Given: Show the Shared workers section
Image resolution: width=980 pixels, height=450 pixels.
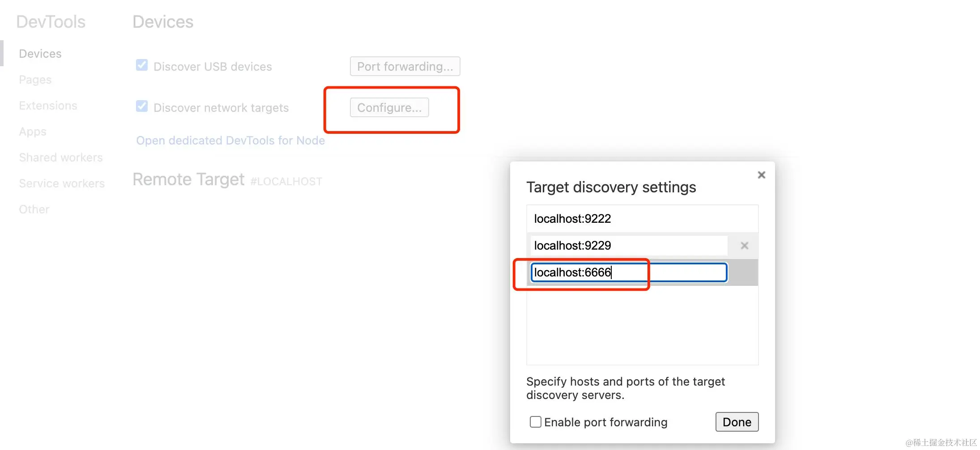Looking at the screenshot, I should pyautogui.click(x=61, y=157).
